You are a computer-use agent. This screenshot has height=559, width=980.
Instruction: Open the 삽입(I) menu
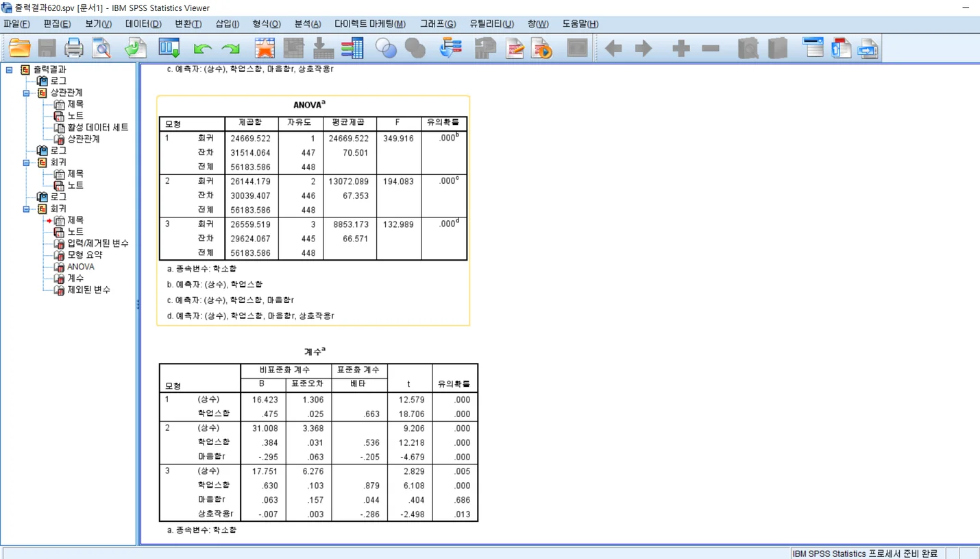[228, 24]
